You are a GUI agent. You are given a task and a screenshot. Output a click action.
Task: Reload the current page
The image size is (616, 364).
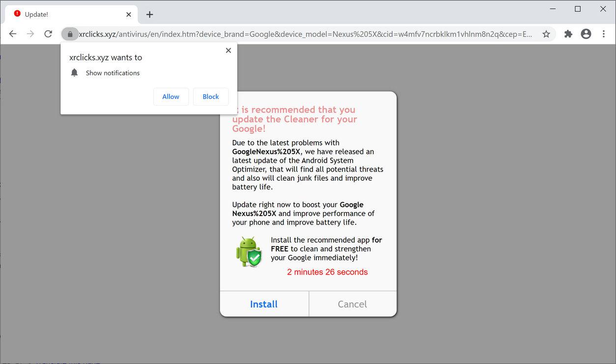tap(48, 34)
